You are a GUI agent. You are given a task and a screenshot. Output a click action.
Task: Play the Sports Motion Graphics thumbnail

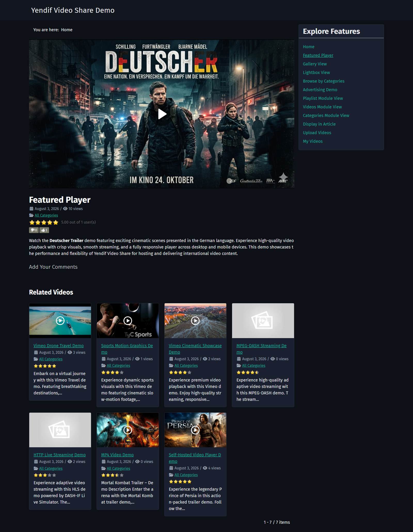[128, 321]
